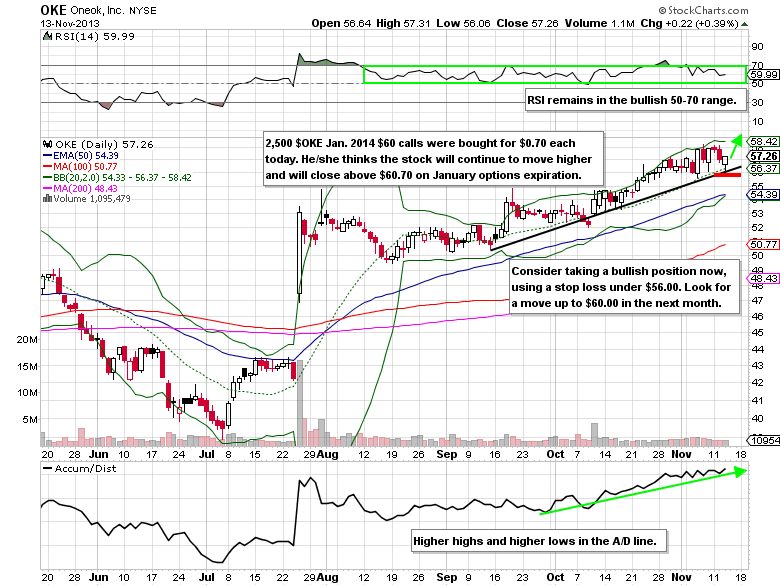Click the green arrowhead above the price candles

(x=738, y=139)
